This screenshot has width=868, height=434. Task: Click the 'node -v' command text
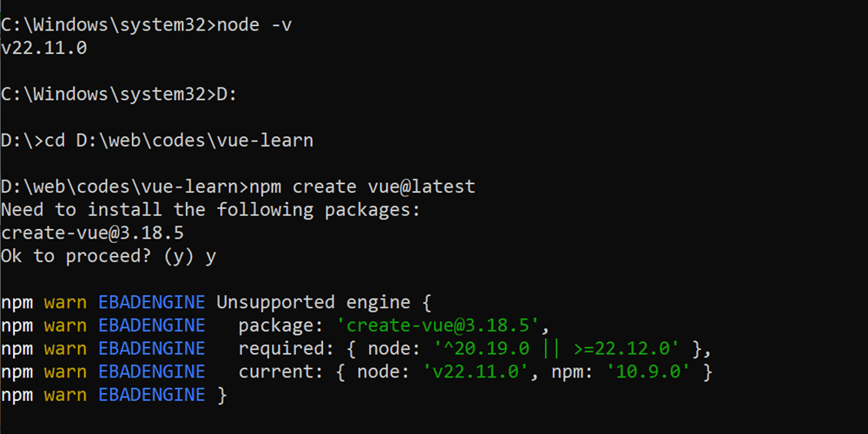(x=254, y=24)
